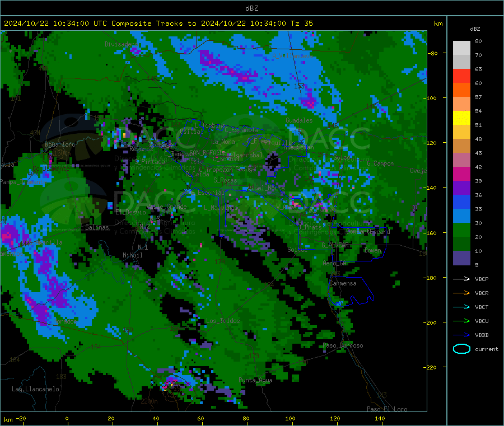This screenshot has width=504, height=426.
Task: Select the royal blue 35-36 dBZ swatch
Action: point(461,202)
